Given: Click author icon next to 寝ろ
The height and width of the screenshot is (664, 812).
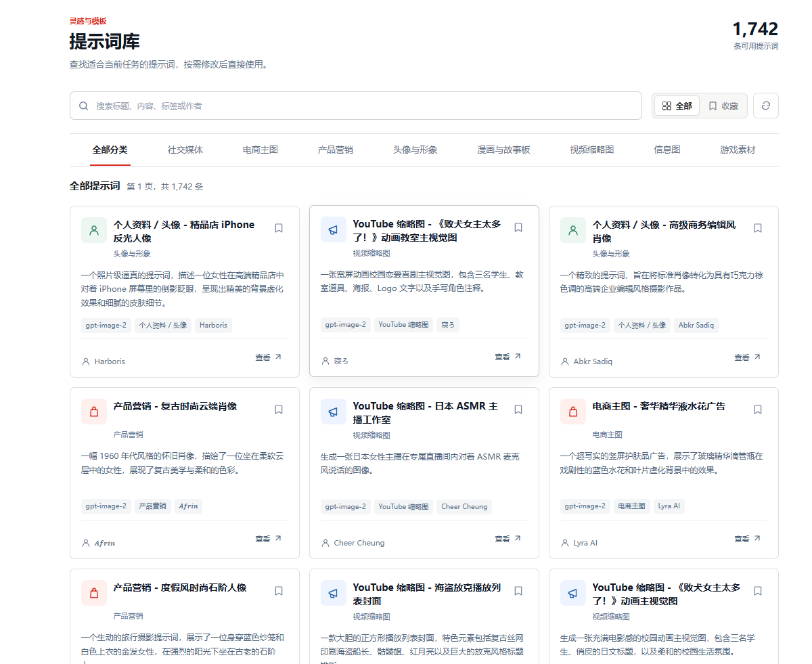Looking at the screenshot, I should point(325,361).
